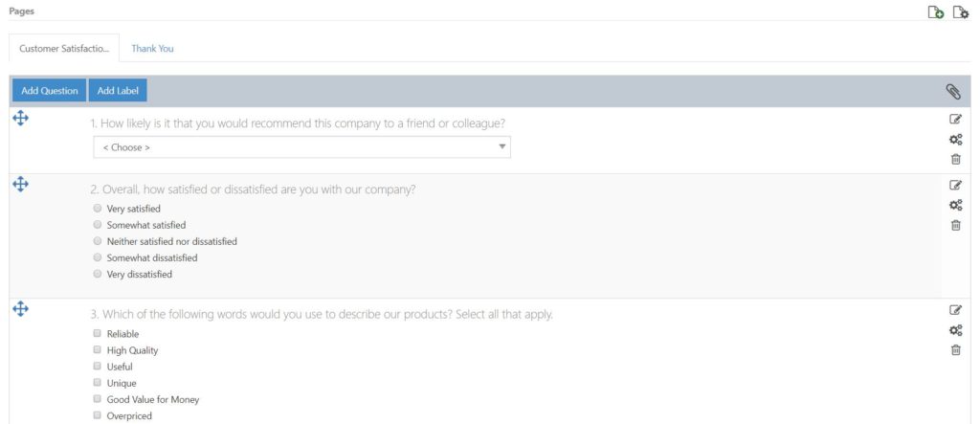Select the Very satisfied radio option
This screenshot has width=980, height=424.
(97, 209)
